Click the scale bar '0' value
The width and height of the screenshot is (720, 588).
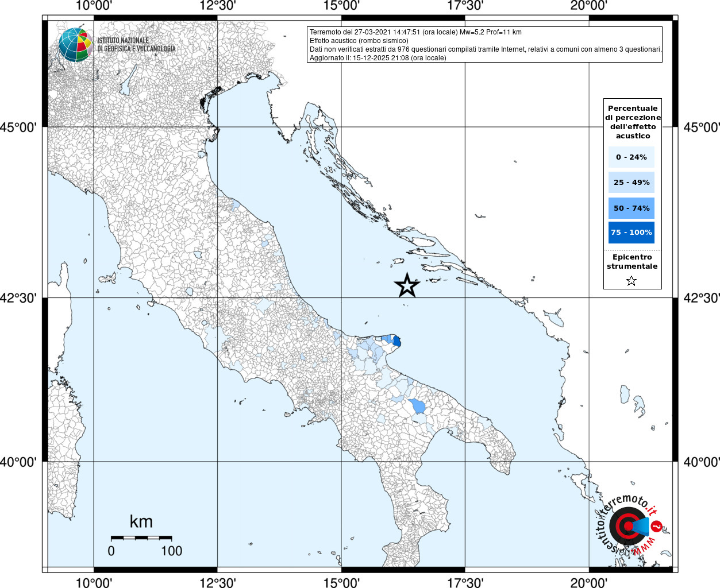(x=111, y=551)
